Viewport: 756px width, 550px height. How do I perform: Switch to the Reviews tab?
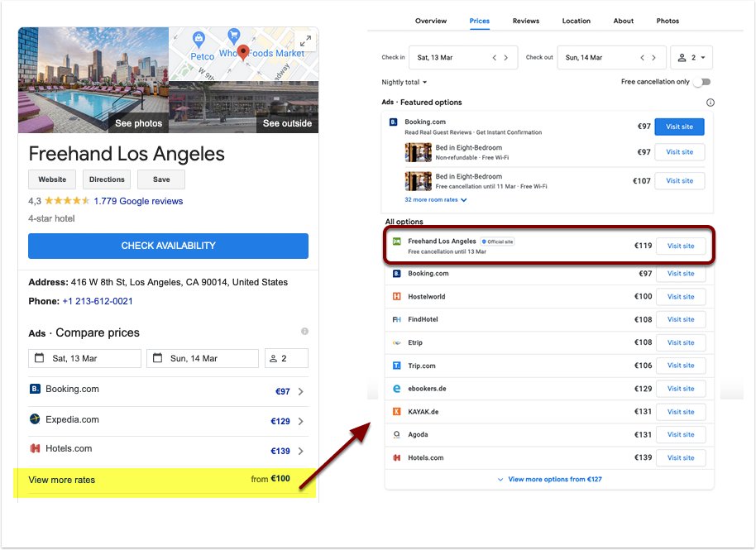coord(525,21)
